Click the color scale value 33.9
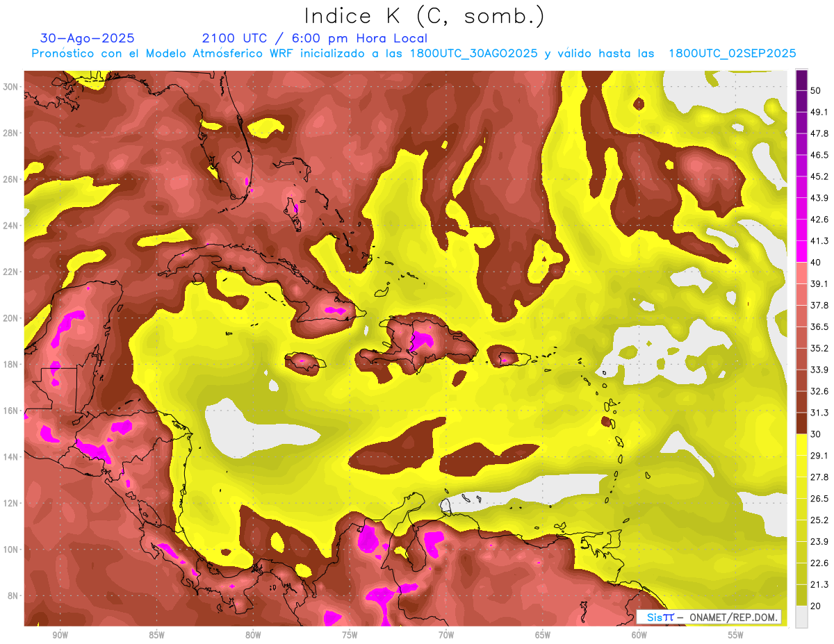 pos(819,370)
